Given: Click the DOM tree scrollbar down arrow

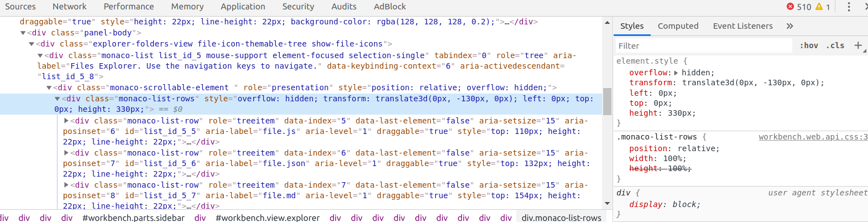Looking at the screenshot, I should 607,204.
